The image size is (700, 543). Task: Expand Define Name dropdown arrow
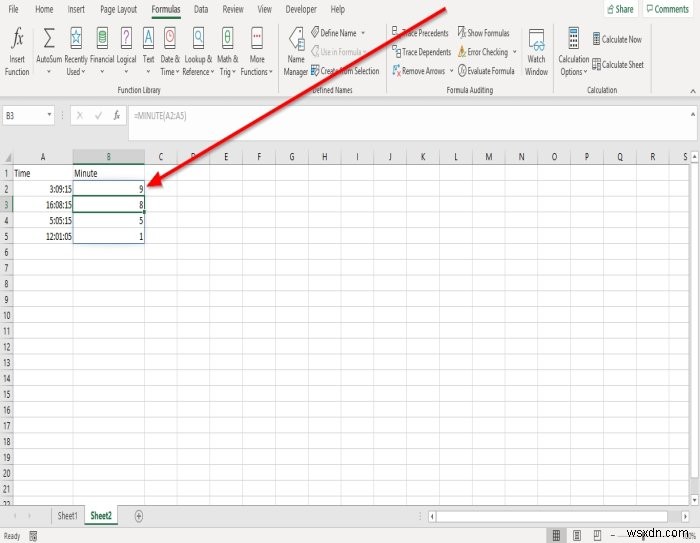coord(363,33)
